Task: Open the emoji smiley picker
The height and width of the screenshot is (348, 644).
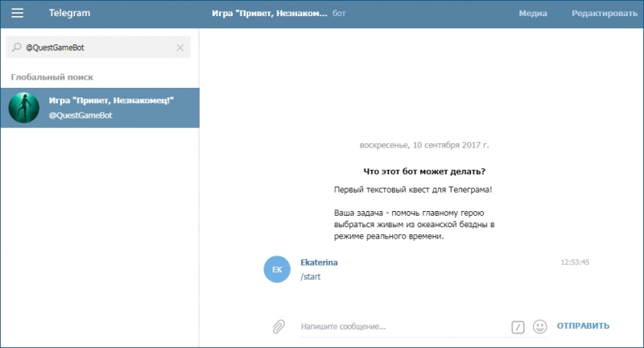Action: point(539,326)
